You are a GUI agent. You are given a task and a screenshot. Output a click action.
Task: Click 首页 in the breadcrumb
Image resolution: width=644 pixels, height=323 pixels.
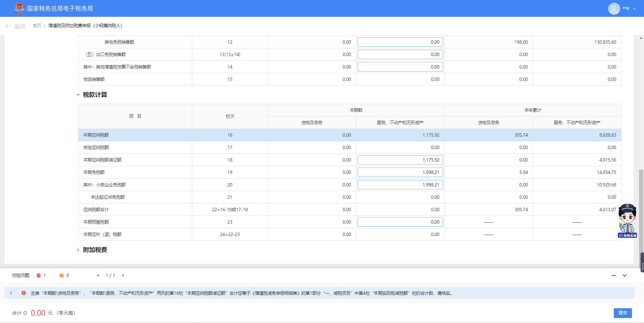pos(37,26)
